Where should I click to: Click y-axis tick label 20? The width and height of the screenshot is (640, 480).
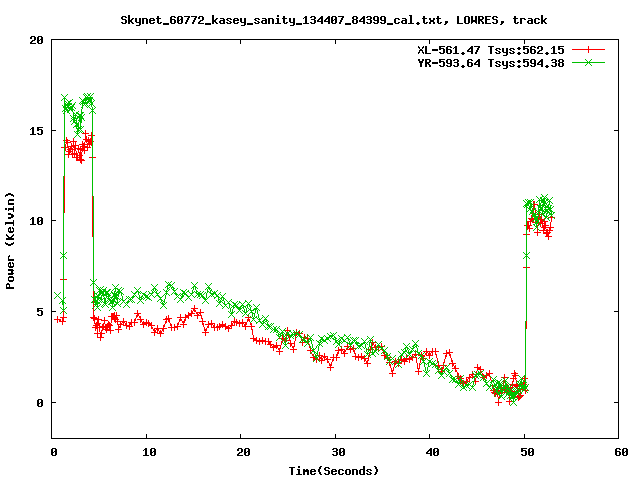point(36,40)
